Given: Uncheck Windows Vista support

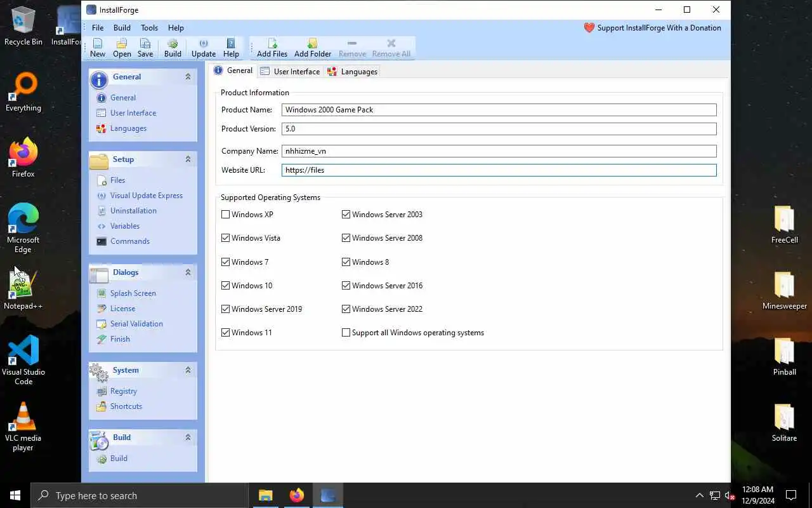Looking at the screenshot, I should [x=225, y=238].
